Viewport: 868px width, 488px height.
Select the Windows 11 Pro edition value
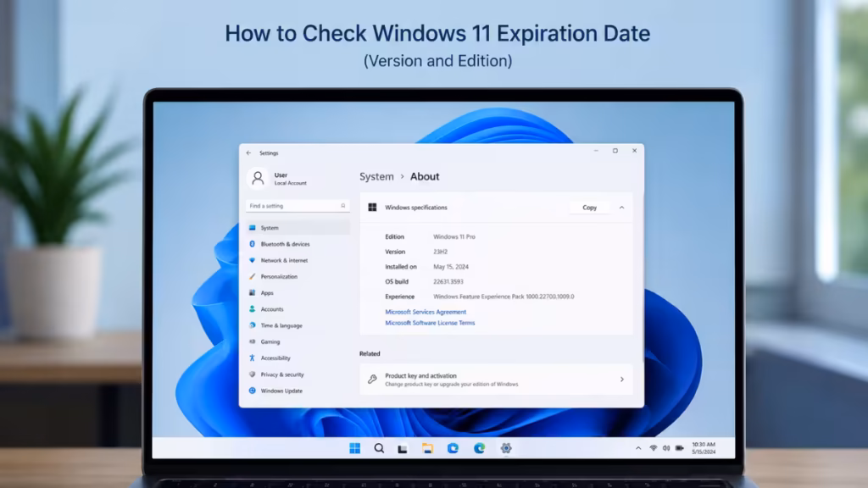[x=454, y=237]
